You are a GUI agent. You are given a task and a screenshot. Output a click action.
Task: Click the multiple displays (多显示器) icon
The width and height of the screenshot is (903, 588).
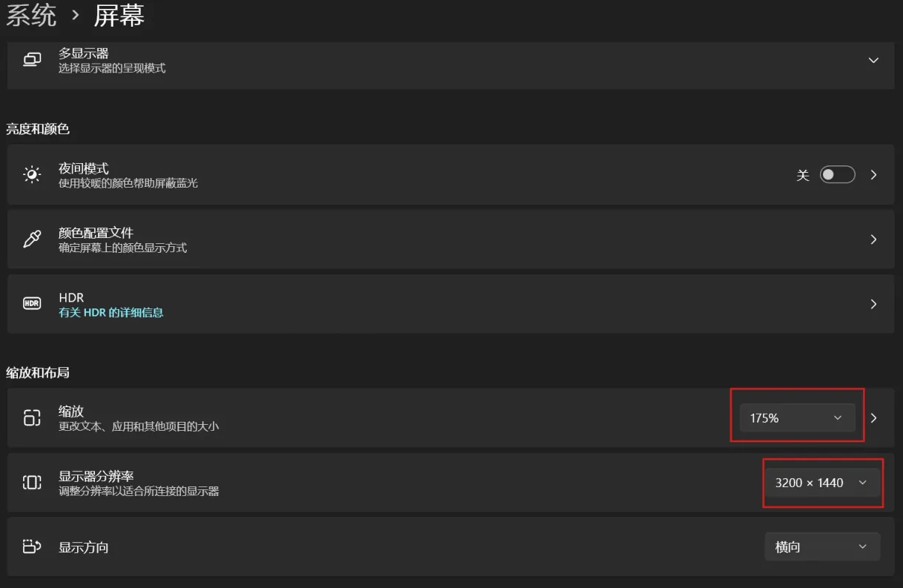[x=32, y=60]
